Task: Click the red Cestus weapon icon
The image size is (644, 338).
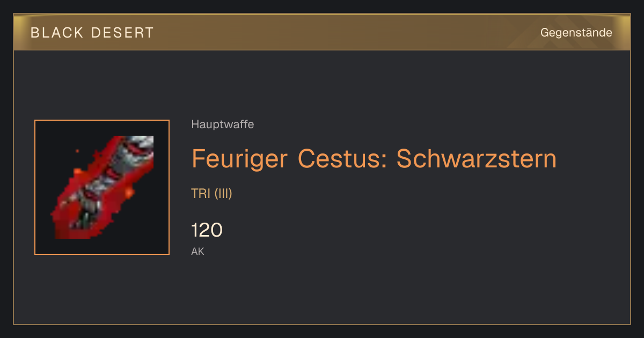Action: coord(102,187)
